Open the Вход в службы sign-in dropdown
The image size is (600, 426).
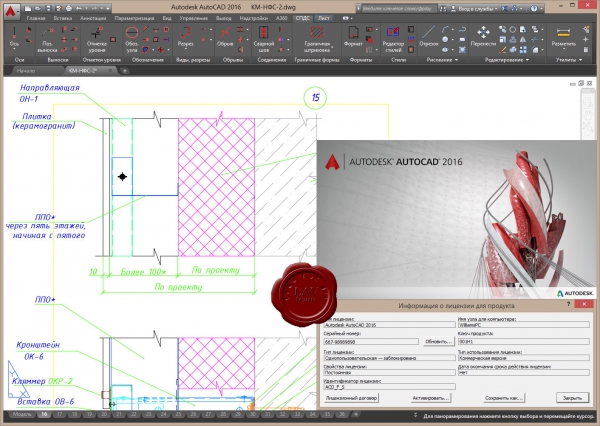pos(474,8)
